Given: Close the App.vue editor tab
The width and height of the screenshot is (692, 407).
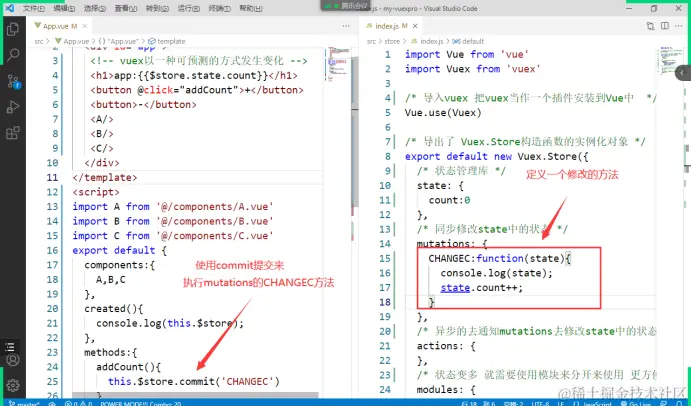Looking at the screenshot, I should [85, 26].
